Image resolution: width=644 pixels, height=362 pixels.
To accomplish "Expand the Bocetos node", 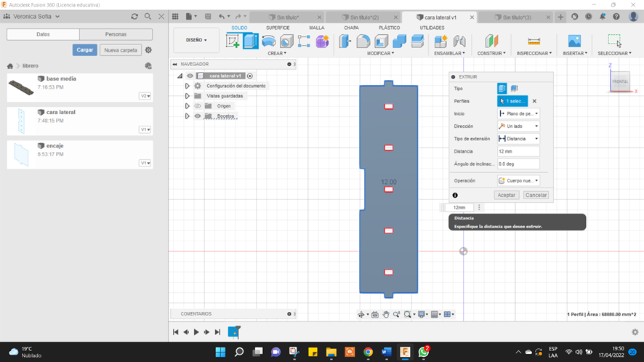I will point(187,116).
